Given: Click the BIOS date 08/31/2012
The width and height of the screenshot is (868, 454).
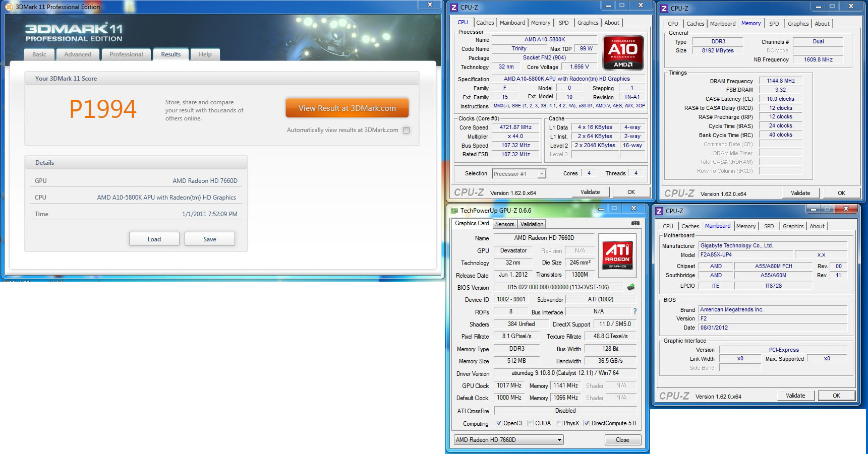Looking at the screenshot, I should tap(773, 328).
